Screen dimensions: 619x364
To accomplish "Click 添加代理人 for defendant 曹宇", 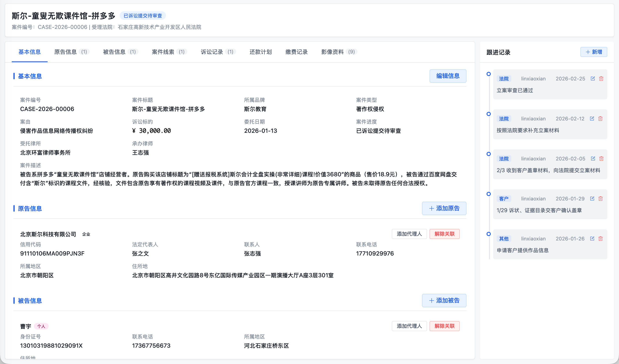I will 409,326.
